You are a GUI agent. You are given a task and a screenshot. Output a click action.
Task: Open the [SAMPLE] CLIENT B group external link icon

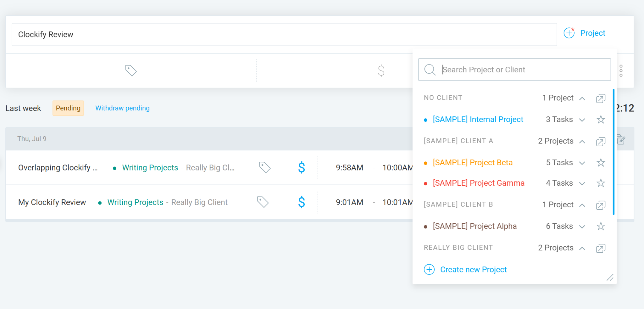tap(601, 205)
